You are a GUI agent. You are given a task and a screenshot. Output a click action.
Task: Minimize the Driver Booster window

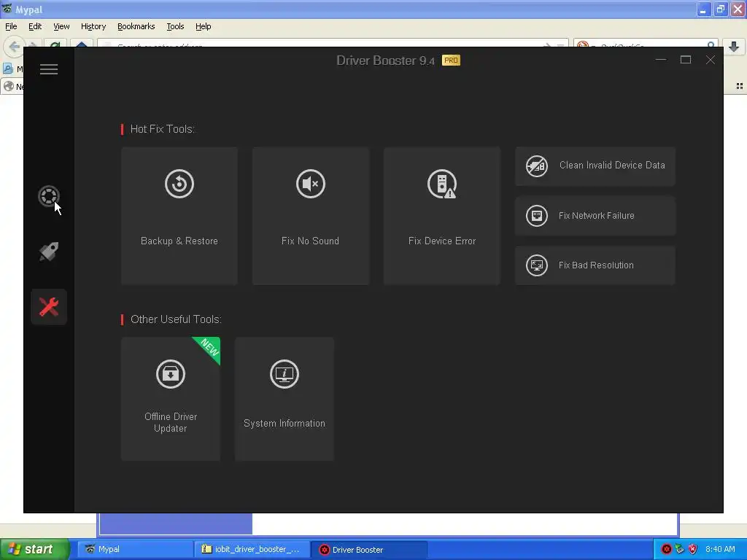click(661, 60)
